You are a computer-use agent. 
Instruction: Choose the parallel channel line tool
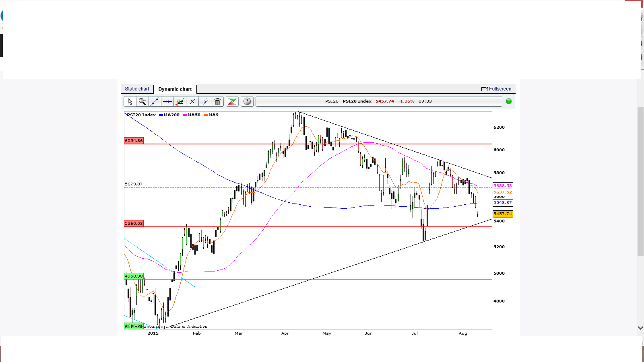pyautogui.click(x=205, y=101)
